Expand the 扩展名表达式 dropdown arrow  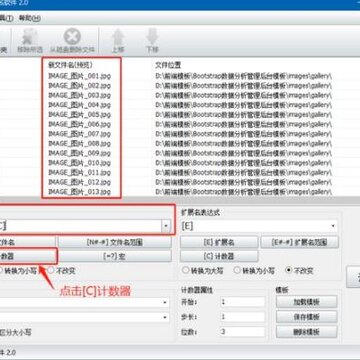tap(333, 226)
